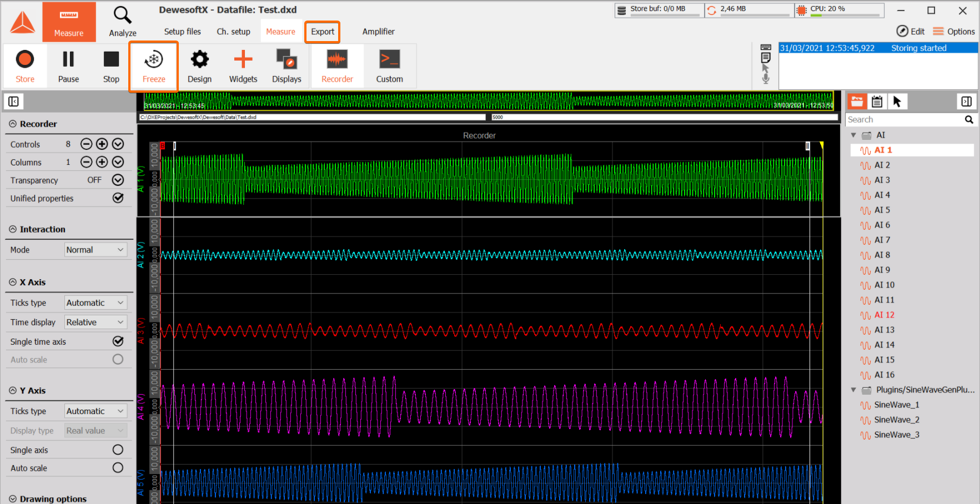The height and width of the screenshot is (504, 980).
Task: Click the search magnifier icon
Action: point(969,119)
